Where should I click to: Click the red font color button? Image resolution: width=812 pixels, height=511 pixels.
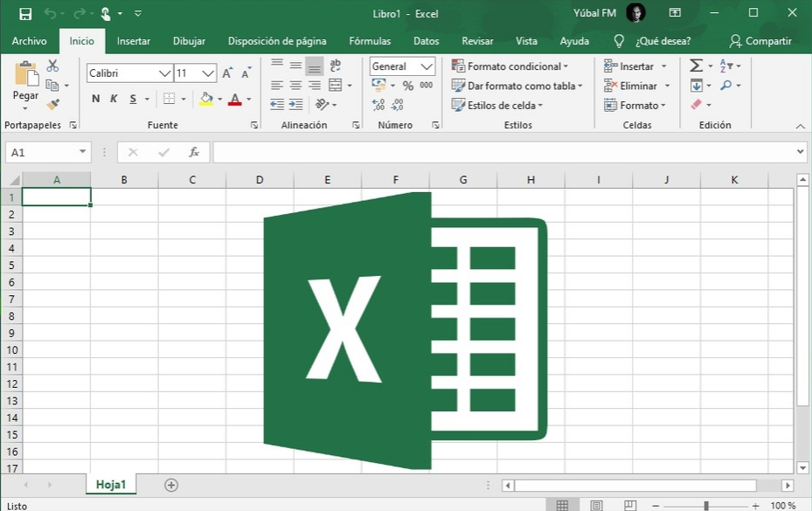235,99
